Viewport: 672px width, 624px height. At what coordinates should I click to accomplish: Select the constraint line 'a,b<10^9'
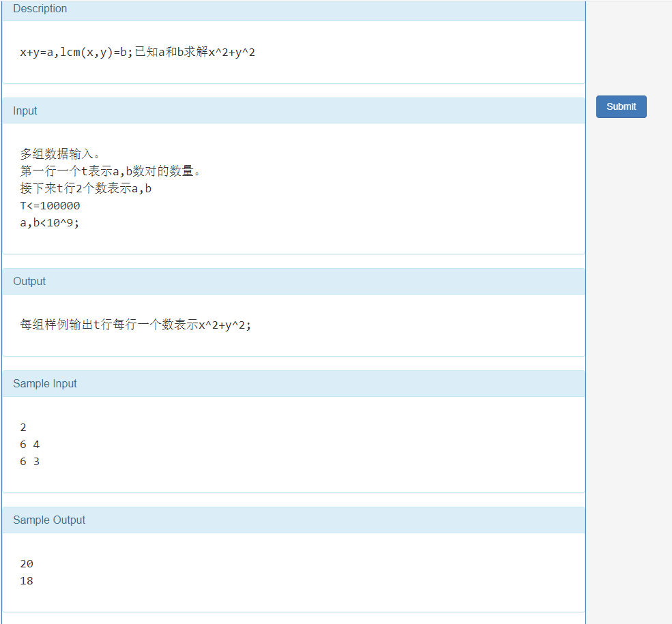(48, 222)
